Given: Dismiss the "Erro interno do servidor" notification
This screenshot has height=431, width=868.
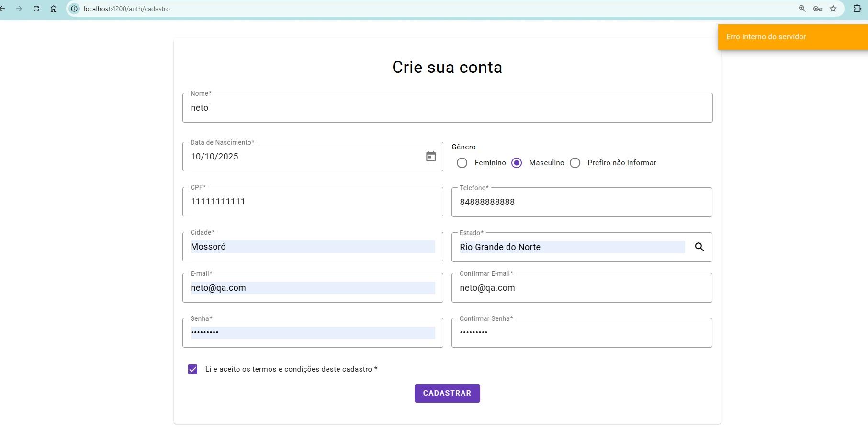Looking at the screenshot, I should pyautogui.click(x=792, y=37).
